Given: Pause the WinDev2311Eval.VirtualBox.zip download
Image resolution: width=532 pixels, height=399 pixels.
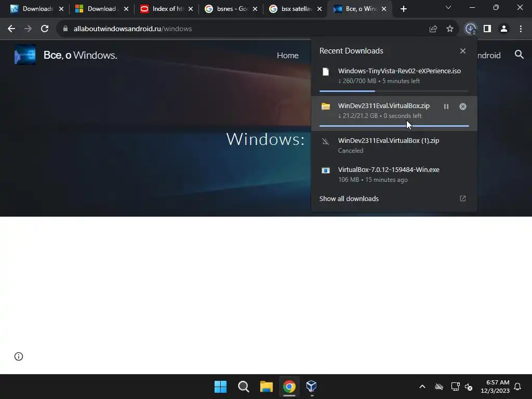Looking at the screenshot, I should [446, 107].
